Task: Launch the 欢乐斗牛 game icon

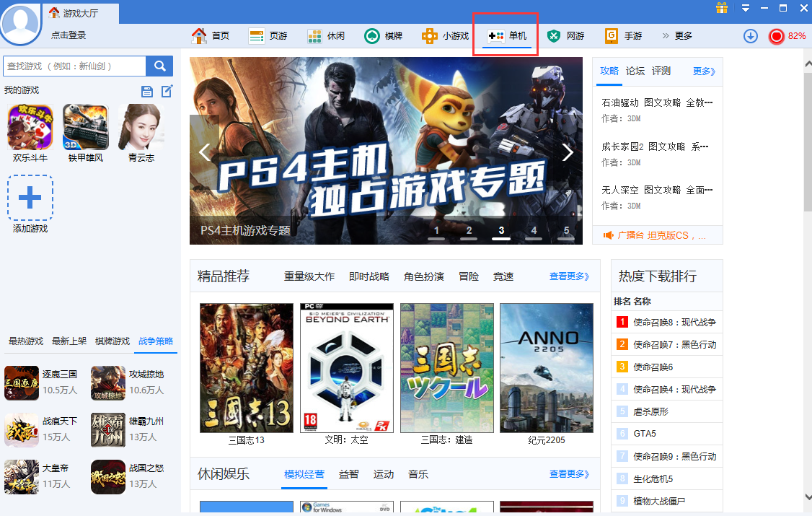Action: [30, 127]
